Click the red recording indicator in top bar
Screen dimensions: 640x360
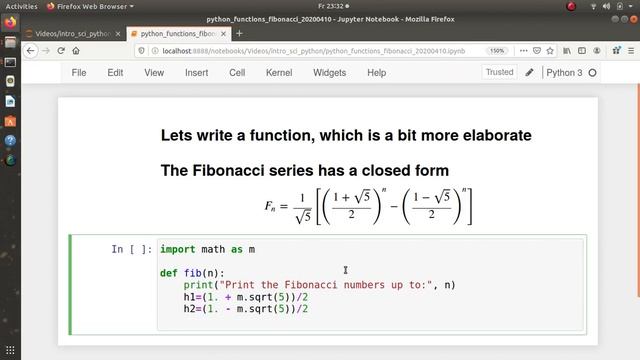point(571,6)
